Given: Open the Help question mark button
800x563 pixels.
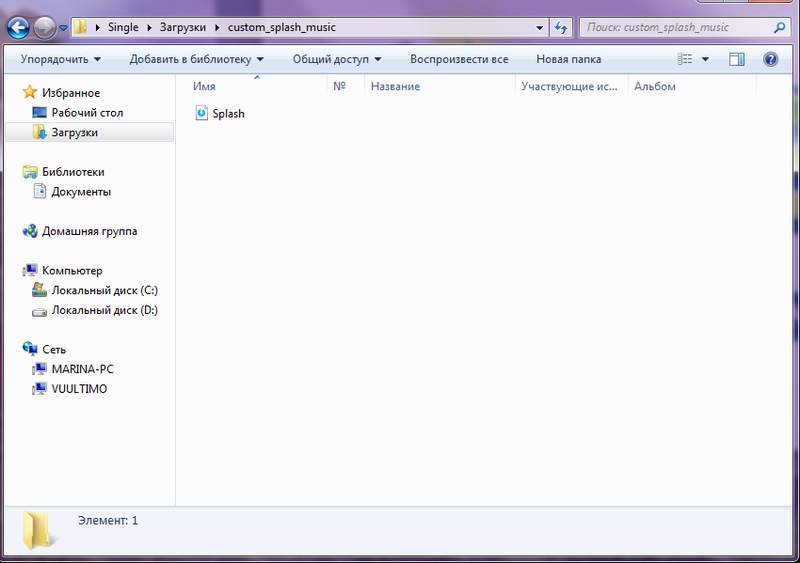Looking at the screenshot, I should coord(770,60).
